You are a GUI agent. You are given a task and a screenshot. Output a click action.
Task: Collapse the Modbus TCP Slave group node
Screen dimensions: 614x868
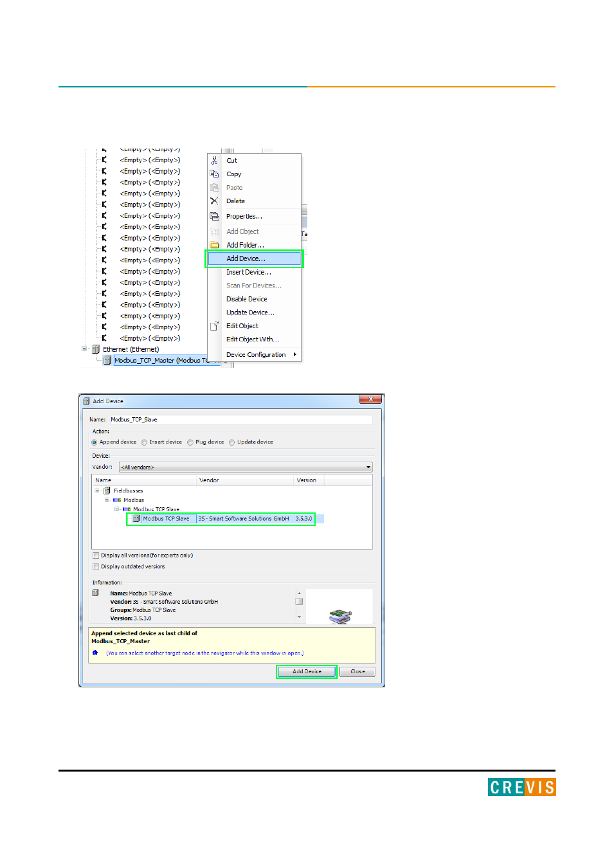(116, 509)
